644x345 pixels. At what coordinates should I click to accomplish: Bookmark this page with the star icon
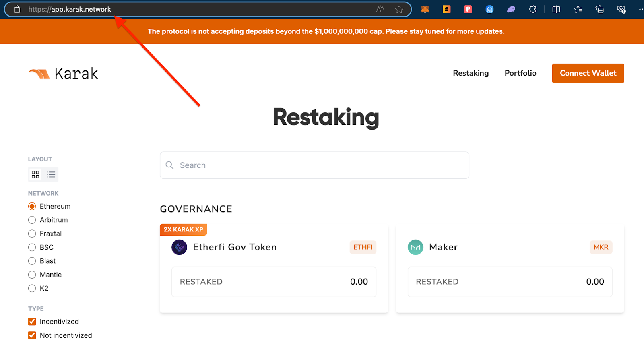click(x=399, y=9)
